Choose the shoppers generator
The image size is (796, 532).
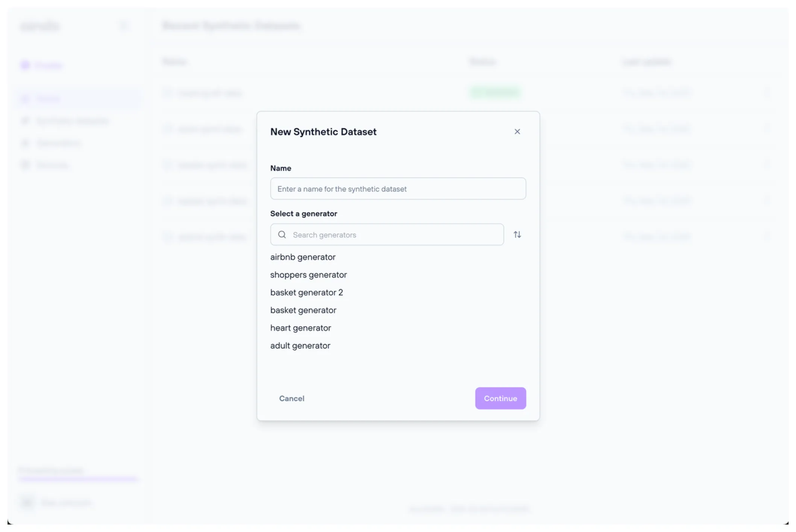(308, 275)
